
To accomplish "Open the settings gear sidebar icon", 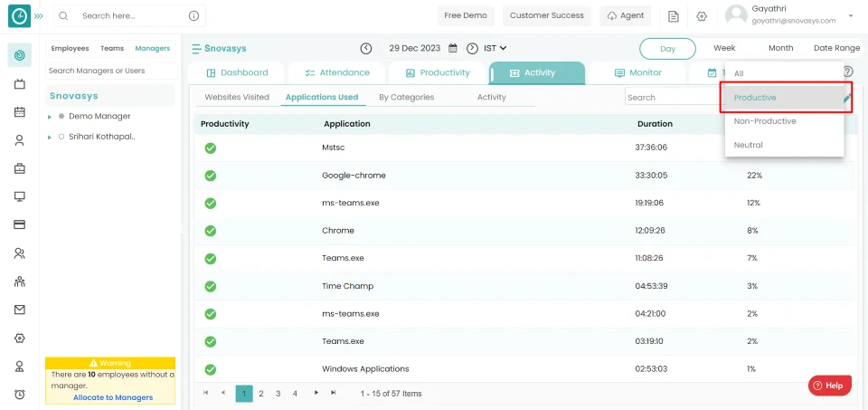I will click(19, 338).
